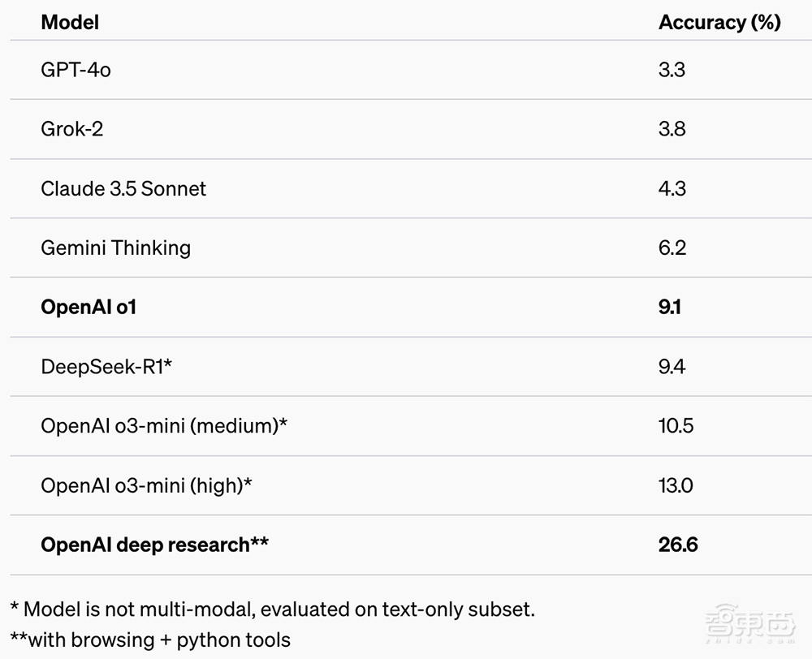
Task: Click the Gemini Thinking model name
Action: [x=115, y=248]
